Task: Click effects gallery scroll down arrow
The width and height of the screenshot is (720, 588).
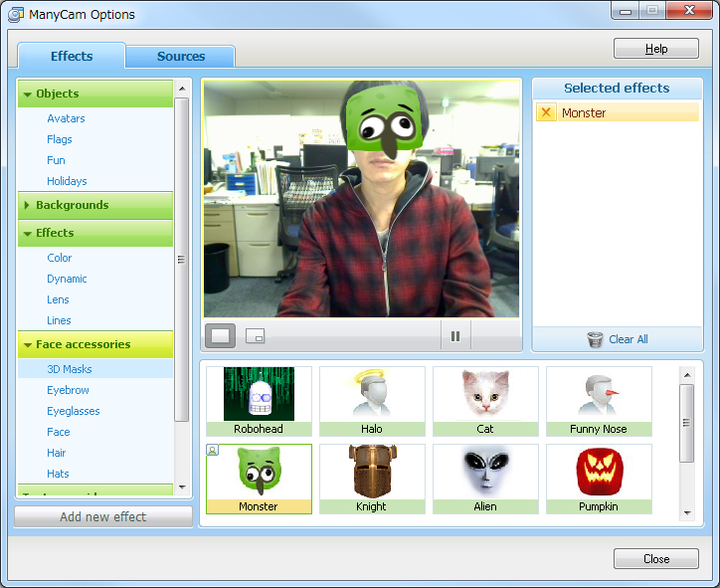Action: point(687,513)
